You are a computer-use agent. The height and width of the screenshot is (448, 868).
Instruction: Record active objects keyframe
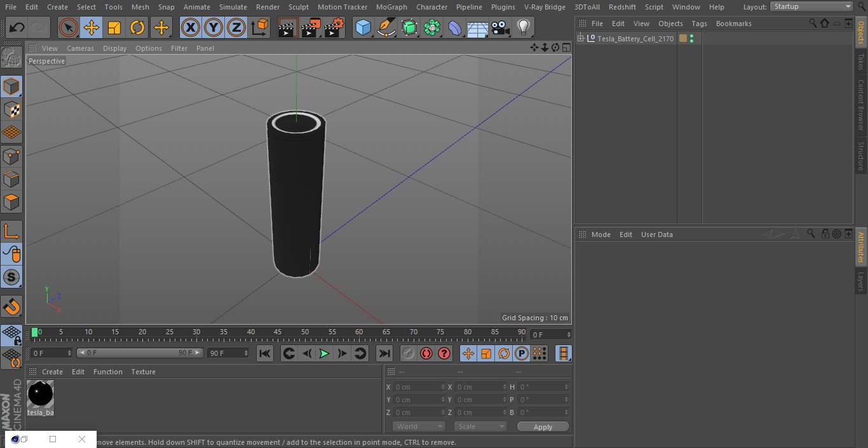(x=409, y=353)
